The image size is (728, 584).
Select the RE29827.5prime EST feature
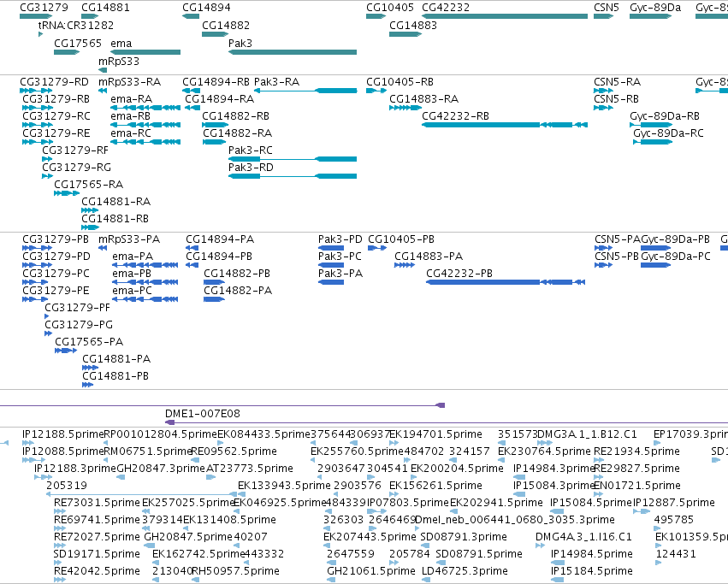coord(599,477)
